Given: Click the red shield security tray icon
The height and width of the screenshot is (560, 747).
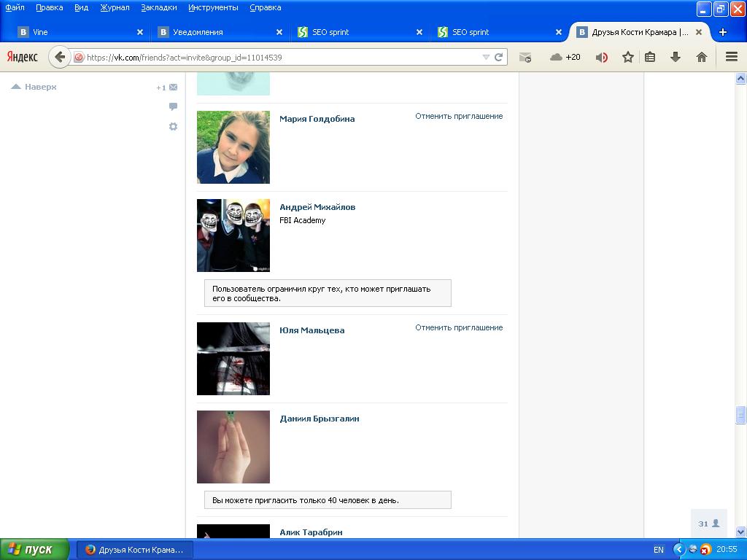Looking at the screenshot, I should (705, 550).
